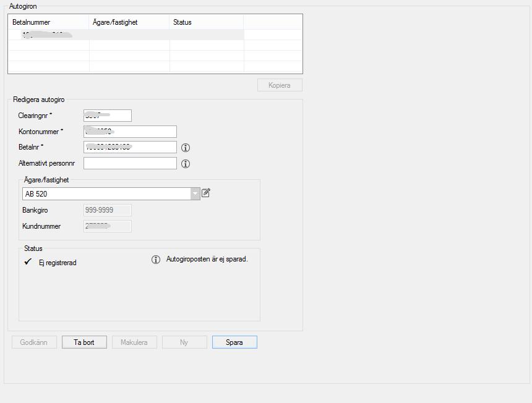This screenshot has width=532, height=403.
Task: Click the Makulera button
Action: (x=134, y=342)
